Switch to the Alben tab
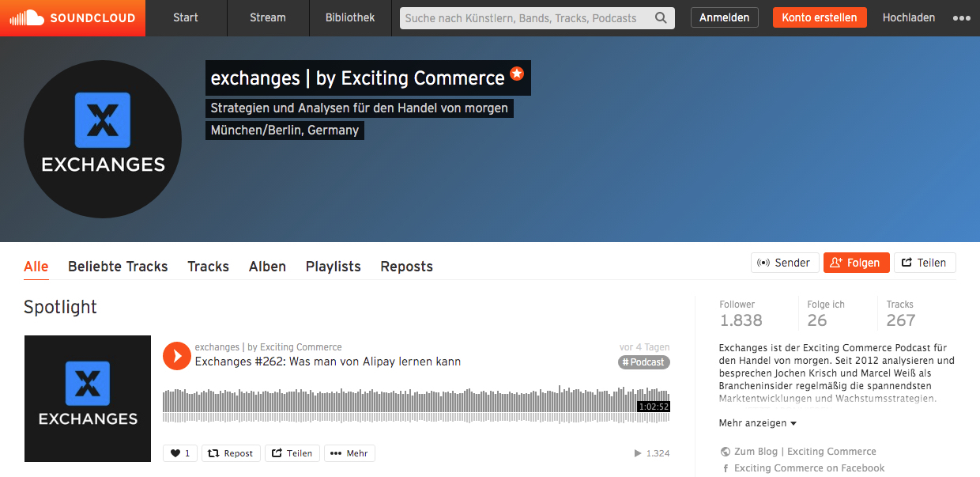Screen dimensions: 980x477 click(267, 267)
